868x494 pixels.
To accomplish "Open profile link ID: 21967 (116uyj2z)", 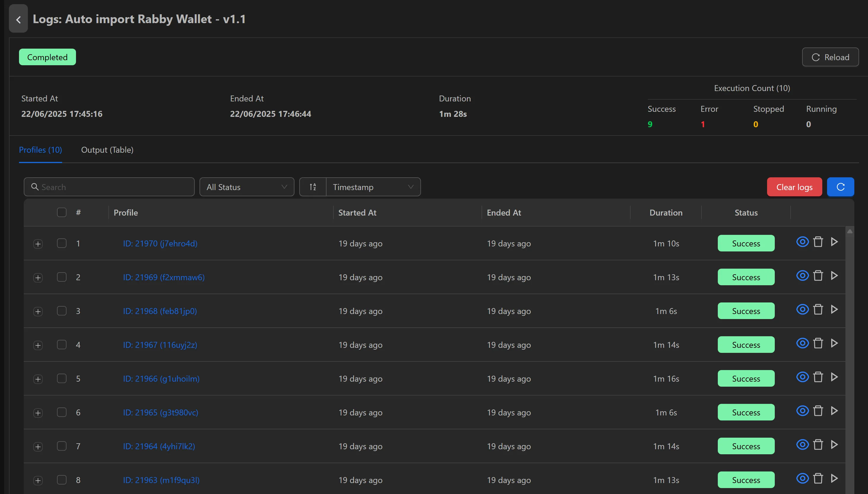I will tap(160, 345).
